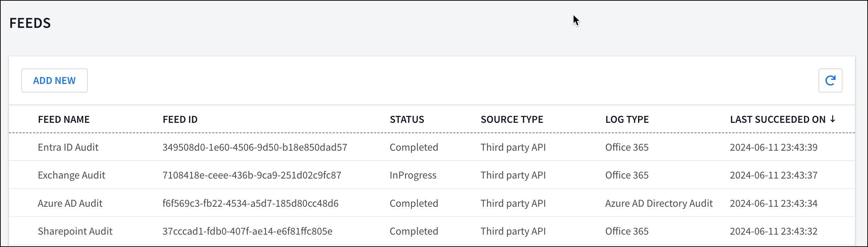This screenshot has width=868, height=247.
Task: Click the ADD NEW button
Action: pyautogui.click(x=54, y=80)
